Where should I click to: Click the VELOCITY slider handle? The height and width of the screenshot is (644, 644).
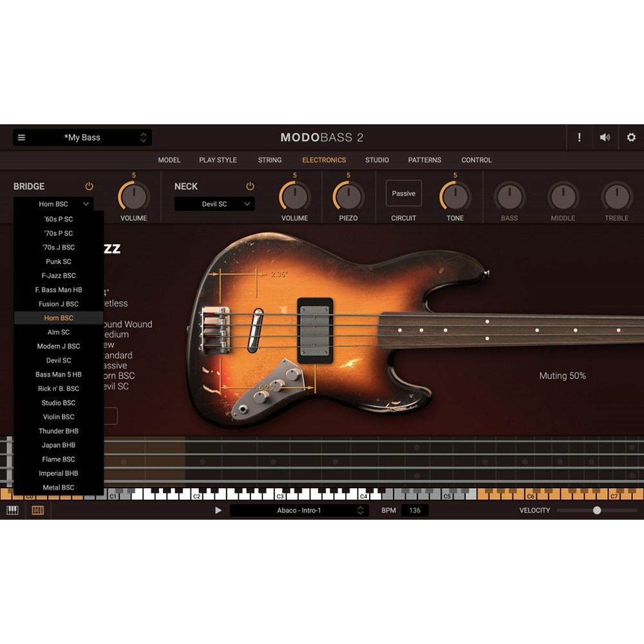pos(597,511)
